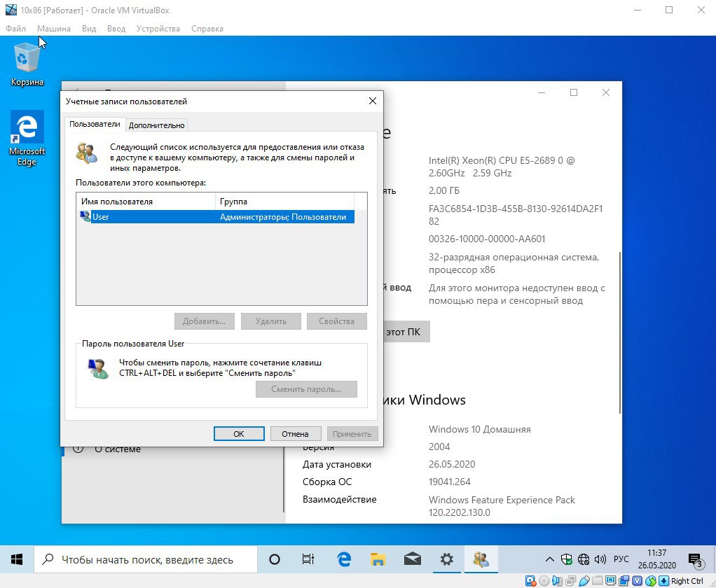Screen dimensions: 716x588
Task: Click the Сменить пароль... button
Action: pos(306,389)
